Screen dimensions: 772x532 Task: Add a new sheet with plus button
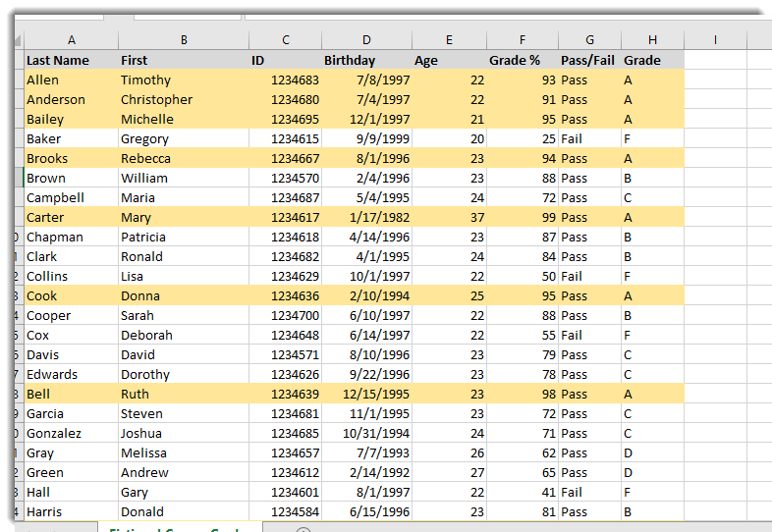(x=303, y=529)
